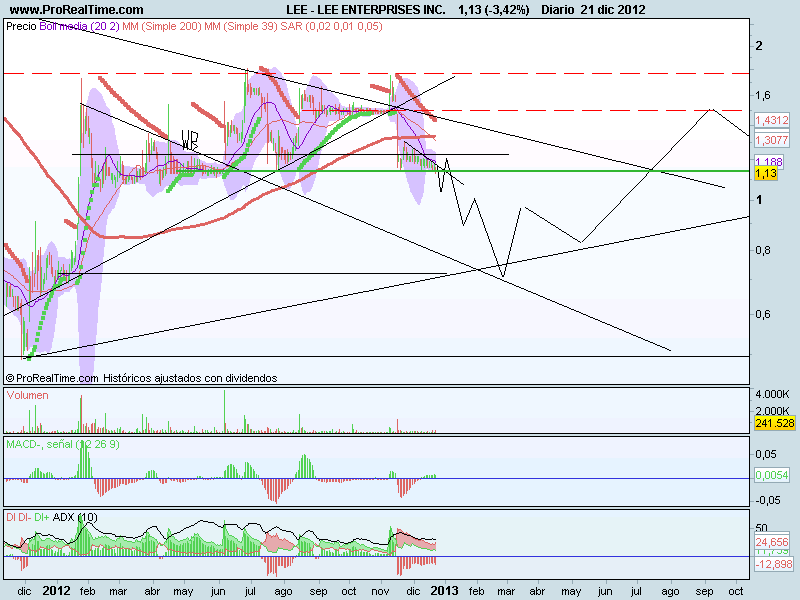Click the ProRealTime.com copyright notice

point(52,378)
